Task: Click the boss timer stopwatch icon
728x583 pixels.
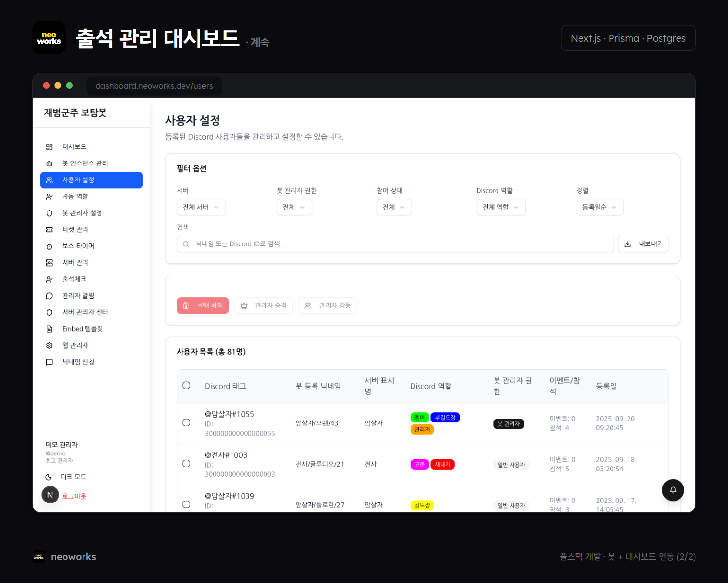Action: tap(49, 246)
